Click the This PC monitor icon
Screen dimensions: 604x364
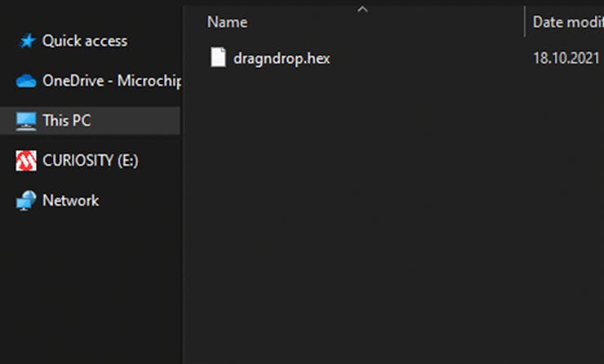(27, 121)
